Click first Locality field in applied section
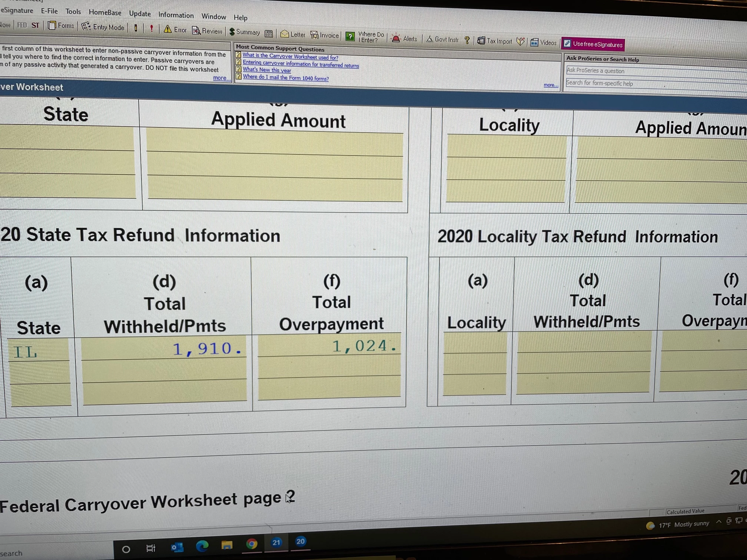Viewport: 747px width, 560px height. (x=507, y=146)
